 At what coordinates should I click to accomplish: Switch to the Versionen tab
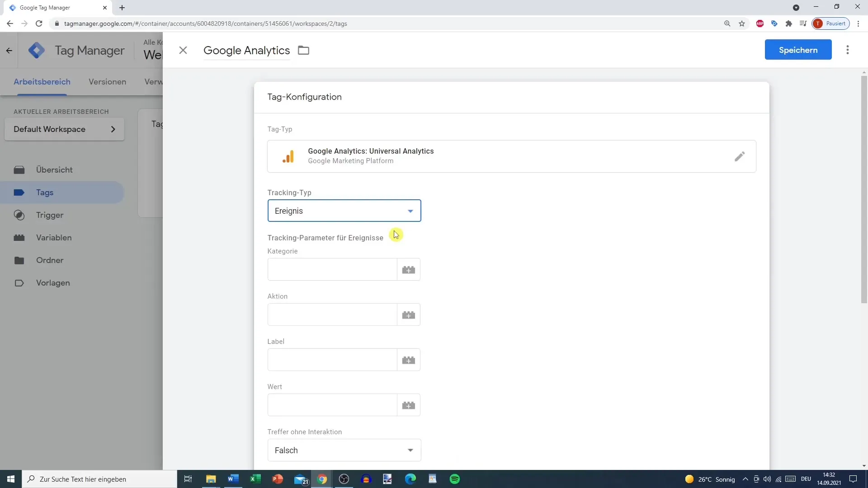pyautogui.click(x=107, y=82)
